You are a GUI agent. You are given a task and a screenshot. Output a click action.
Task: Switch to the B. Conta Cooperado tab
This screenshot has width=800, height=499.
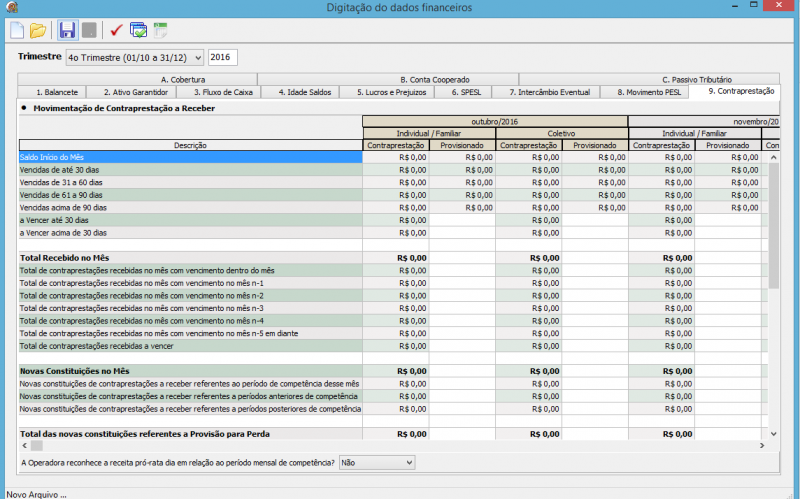coord(388,80)
